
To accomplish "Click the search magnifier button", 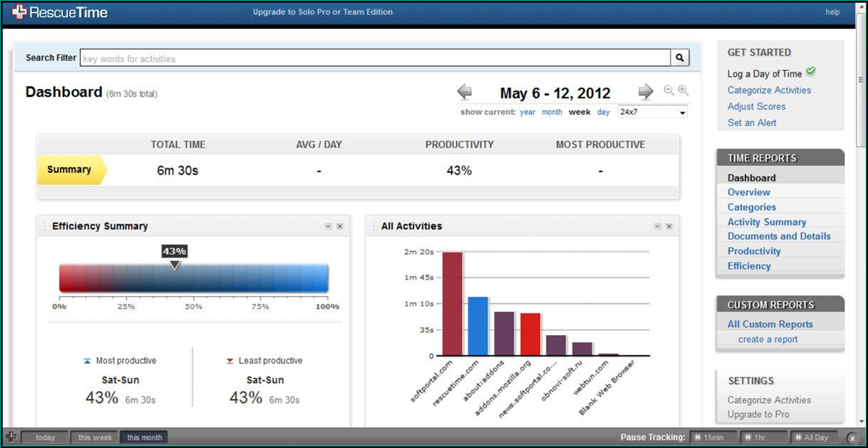I will click(681, 57).
